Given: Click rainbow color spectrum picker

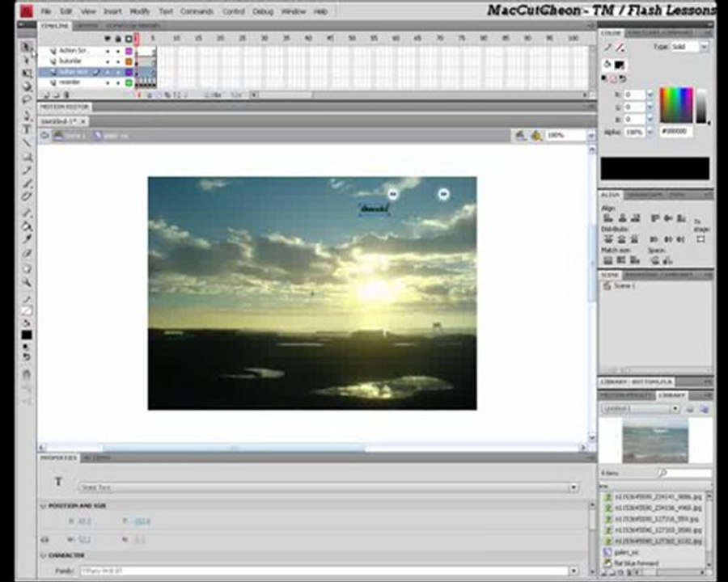Looking at the screenshot, I should click(676, 105).
